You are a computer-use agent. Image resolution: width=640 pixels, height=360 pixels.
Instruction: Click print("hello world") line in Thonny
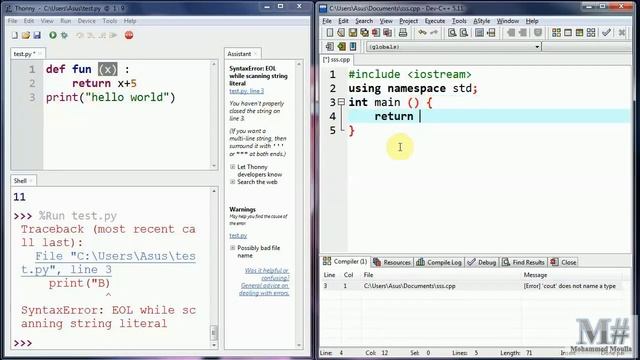point(111,98)
